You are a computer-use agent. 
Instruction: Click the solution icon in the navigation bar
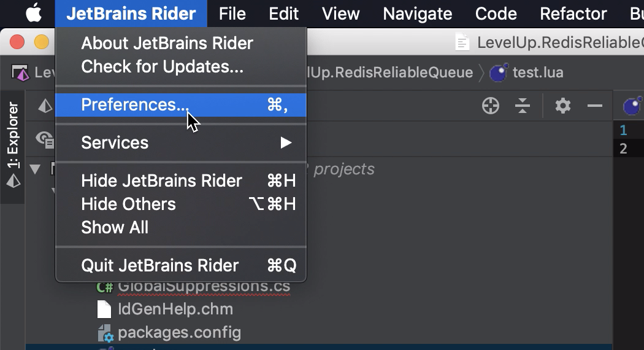20,73
